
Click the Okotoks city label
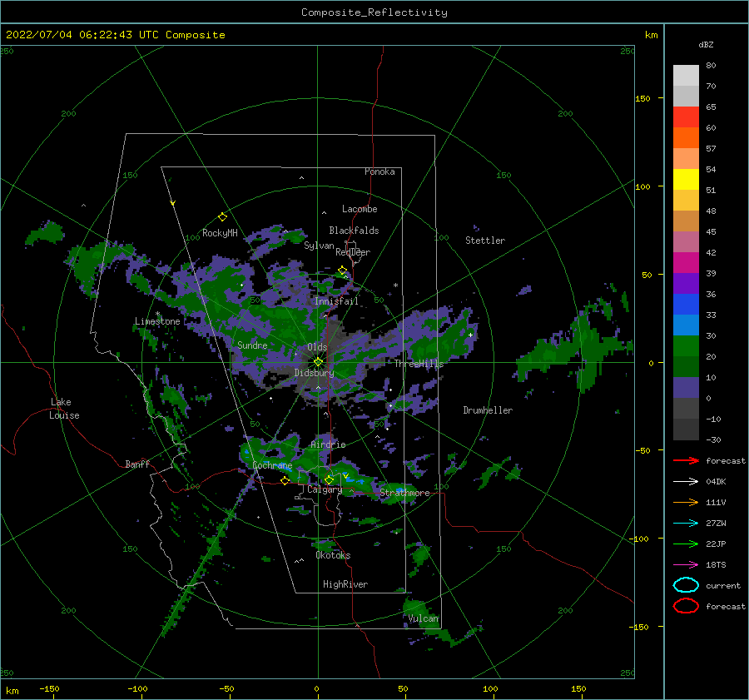[333, 555]
